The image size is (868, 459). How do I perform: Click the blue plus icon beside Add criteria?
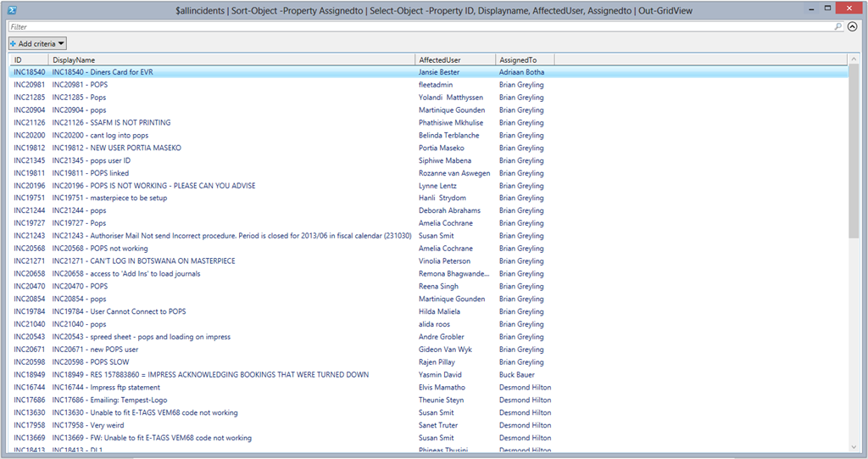(x=14, y=43)
